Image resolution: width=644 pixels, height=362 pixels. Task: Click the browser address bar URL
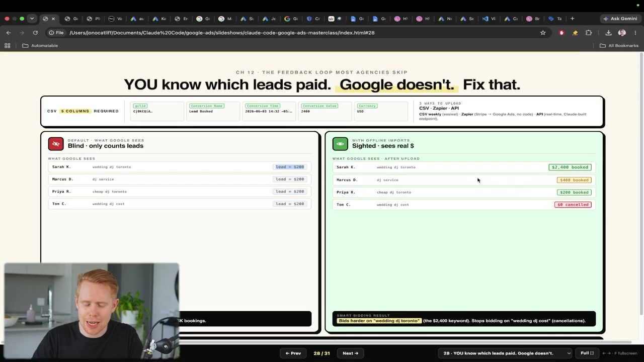tap(221, 33)
